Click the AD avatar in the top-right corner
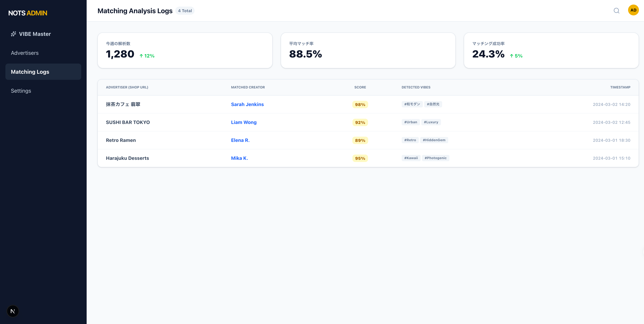 pyautogui.click(x=633, y=10)
